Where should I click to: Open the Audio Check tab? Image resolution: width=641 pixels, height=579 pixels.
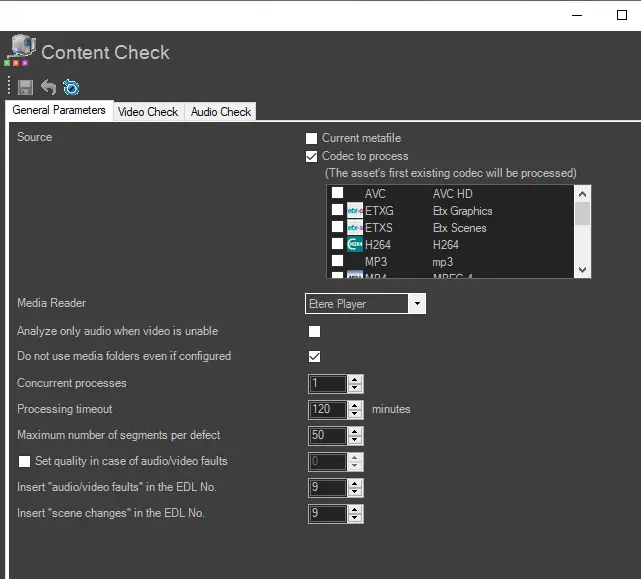point(221,112)
